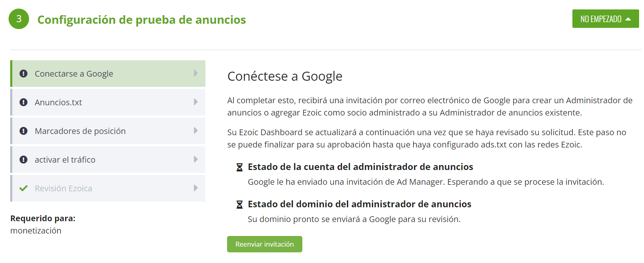Image resolution: width=644 pixels, height=263 pixels.
Task: Click the monetización label under Requerido para
Action: 36,230
